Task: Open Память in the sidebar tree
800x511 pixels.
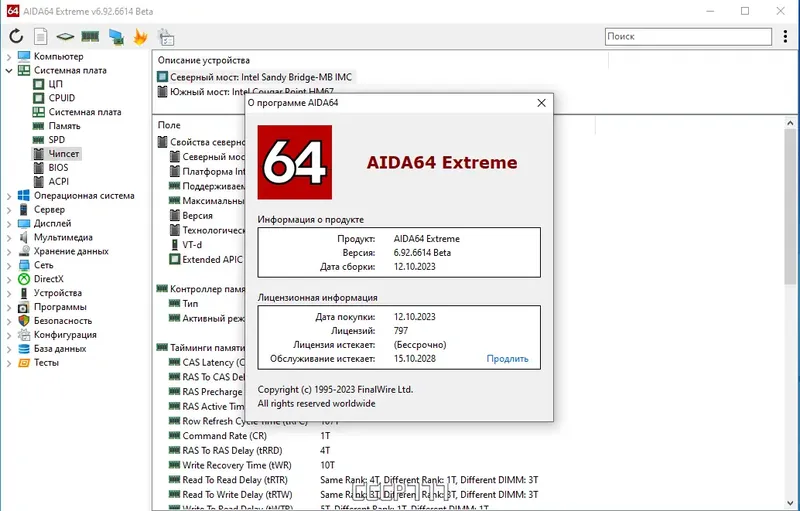Action: 64,125
